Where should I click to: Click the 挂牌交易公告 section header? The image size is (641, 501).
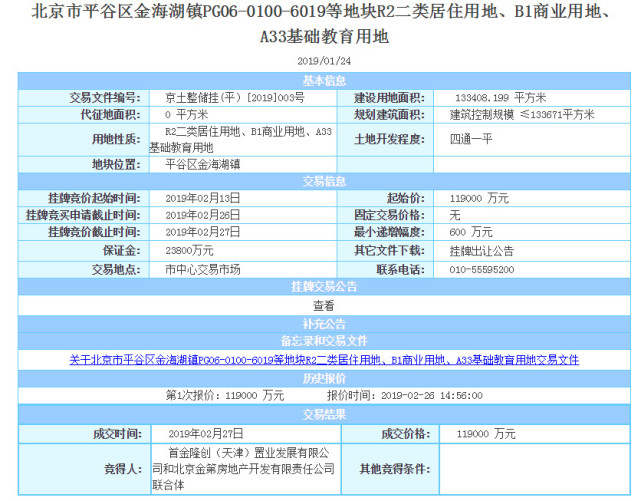[x=324, y=286]
